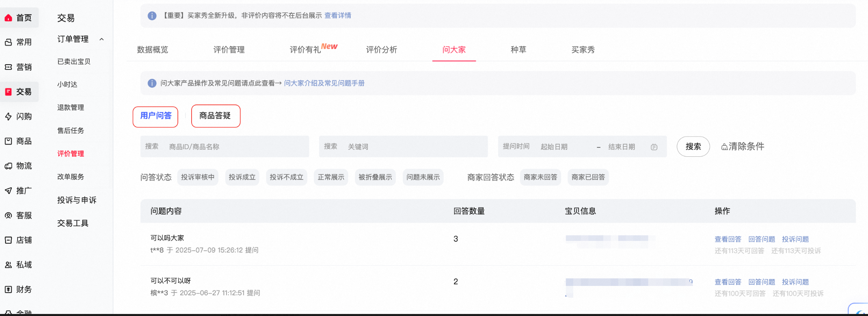
Task: Toggle the 投诉不成立 status filter
Action: click(x=287, y=177)
